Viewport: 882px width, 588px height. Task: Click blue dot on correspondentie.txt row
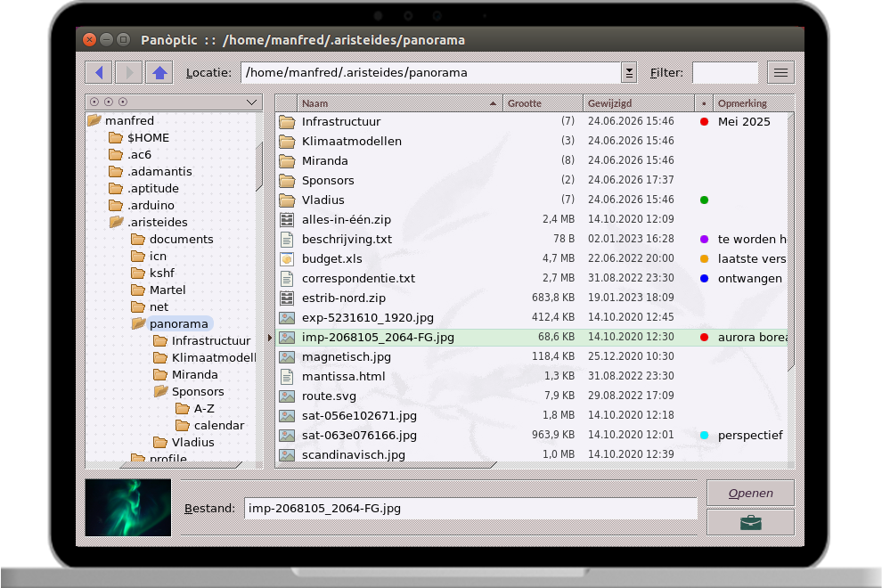704,279
